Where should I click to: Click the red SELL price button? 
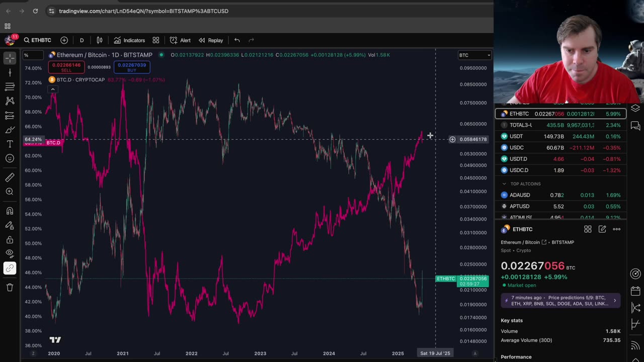(66, 67)
